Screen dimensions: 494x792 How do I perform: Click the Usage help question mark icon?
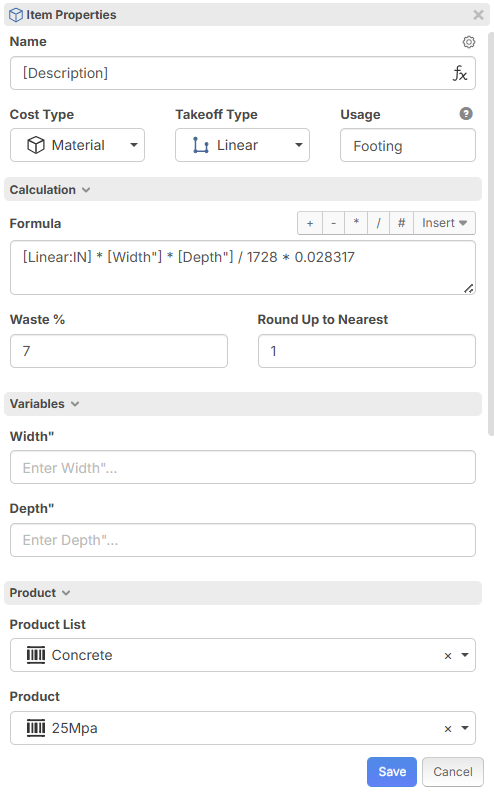466,114
